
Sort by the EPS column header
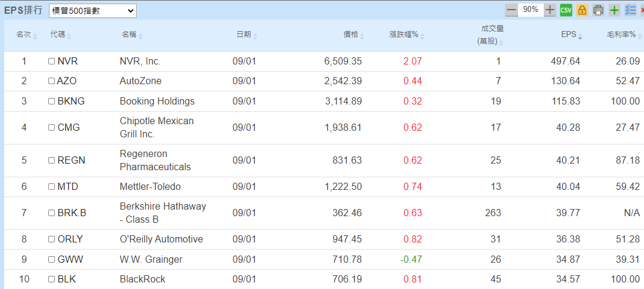[568, 35]
